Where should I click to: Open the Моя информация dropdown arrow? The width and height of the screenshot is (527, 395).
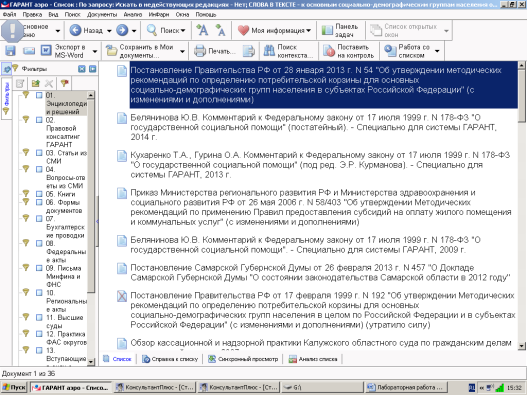click(x=309, y=31)
